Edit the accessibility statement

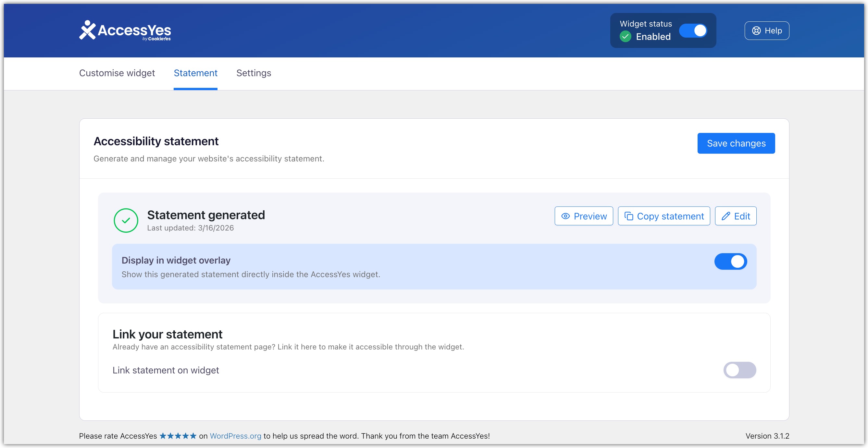pyautogui.click(x=736, y=216)
